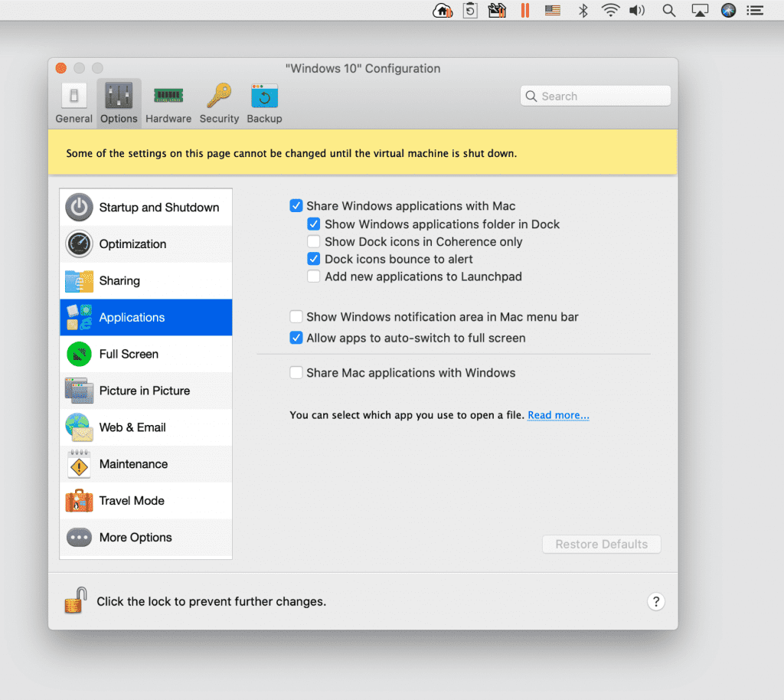Click the lock icon to prevent changes

(73, 600)
